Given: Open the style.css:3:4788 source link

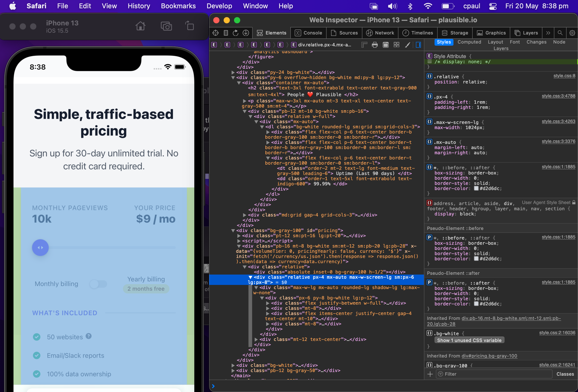Looking at the screenshot, I should pyautogui.click(x=558, y=96).
